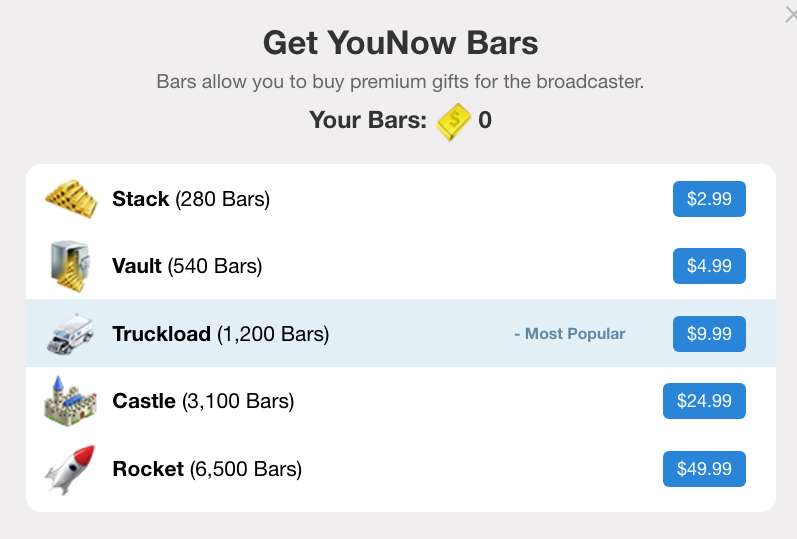Click the Rocket icon
Screen dimensions: 797x539
[x=70, y=469]
